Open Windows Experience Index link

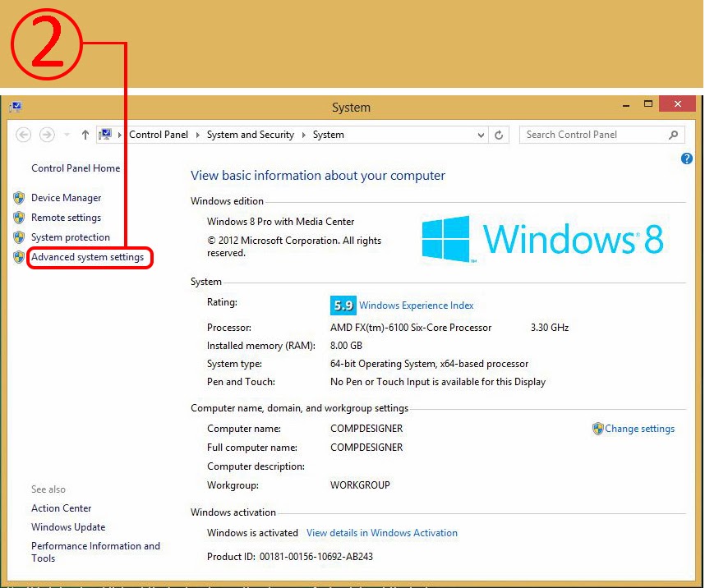(417, 305)
